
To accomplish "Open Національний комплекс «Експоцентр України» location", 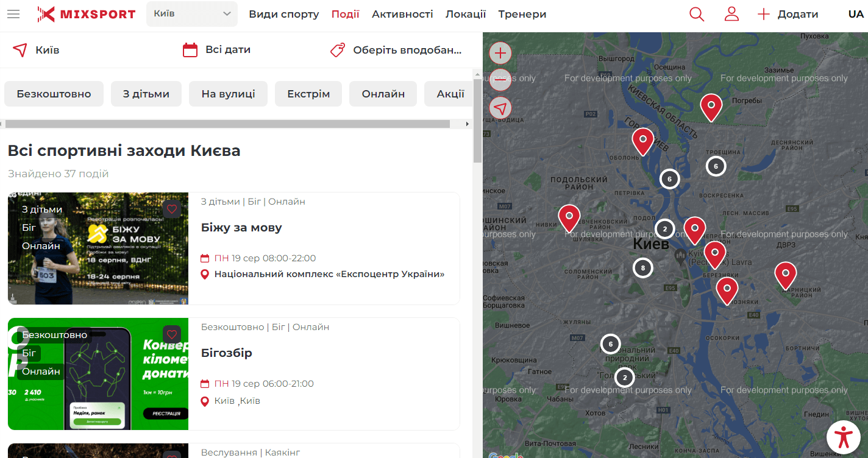I will (x=329, y=274).
